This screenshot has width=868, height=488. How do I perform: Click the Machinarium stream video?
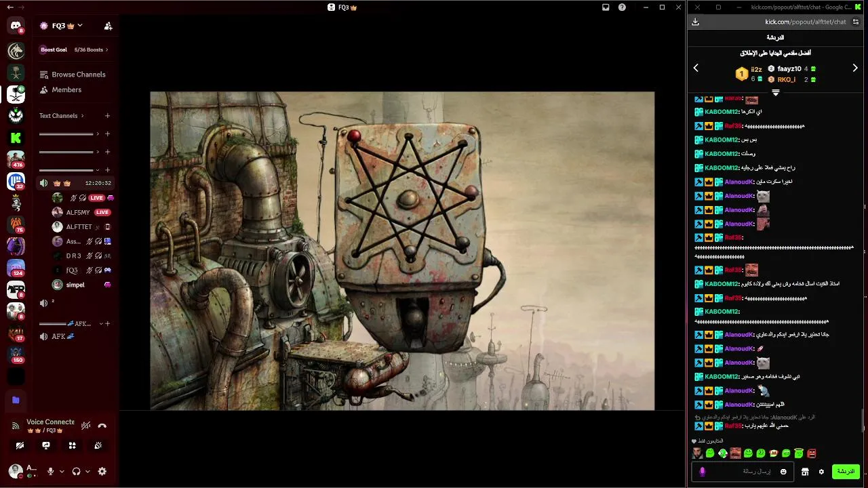402,251
